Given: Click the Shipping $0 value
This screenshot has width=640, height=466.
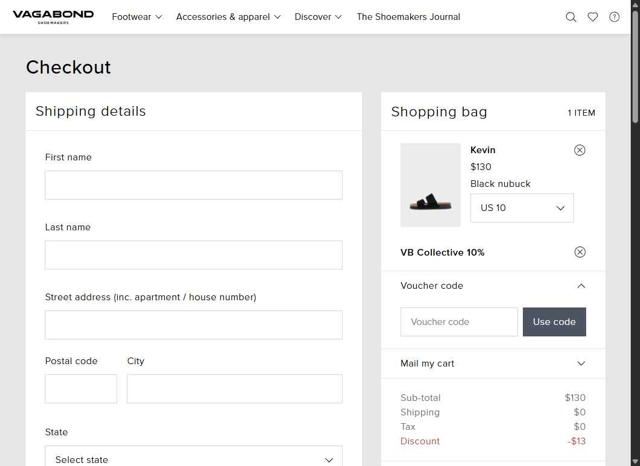Looking at the screenshot, I should (580, 412).
